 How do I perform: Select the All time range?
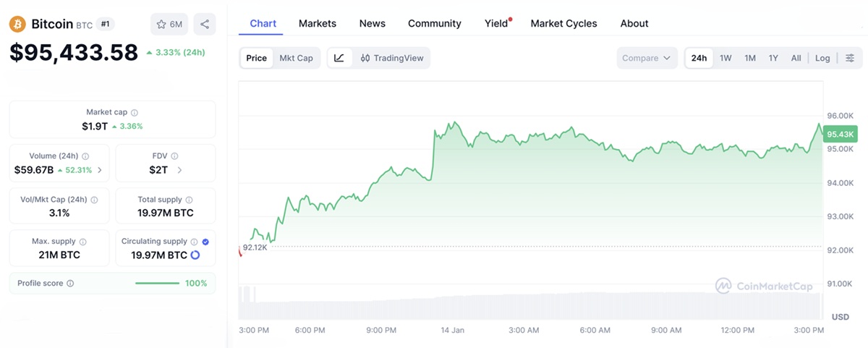[796, 58]
